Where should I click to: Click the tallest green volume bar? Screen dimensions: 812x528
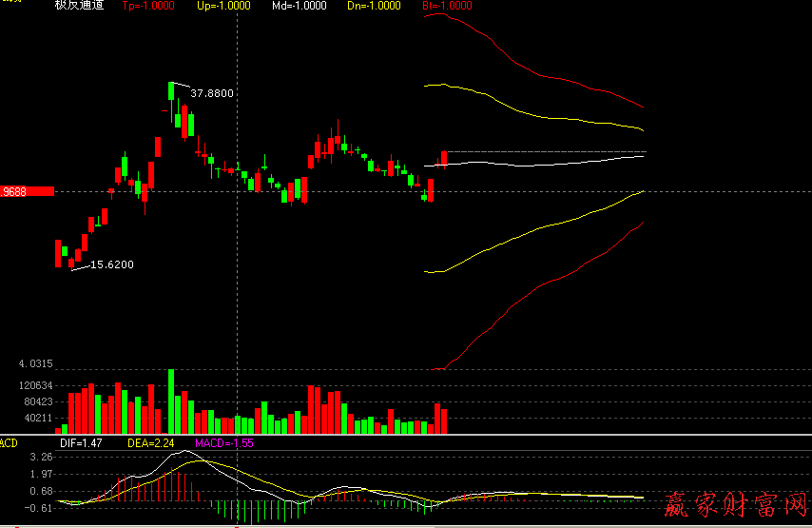171,401
